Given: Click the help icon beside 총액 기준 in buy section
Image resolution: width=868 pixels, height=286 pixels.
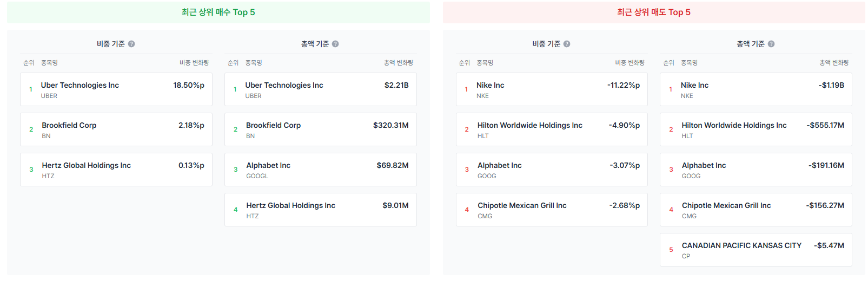Looking at the screenshot, I should point(335,44).
